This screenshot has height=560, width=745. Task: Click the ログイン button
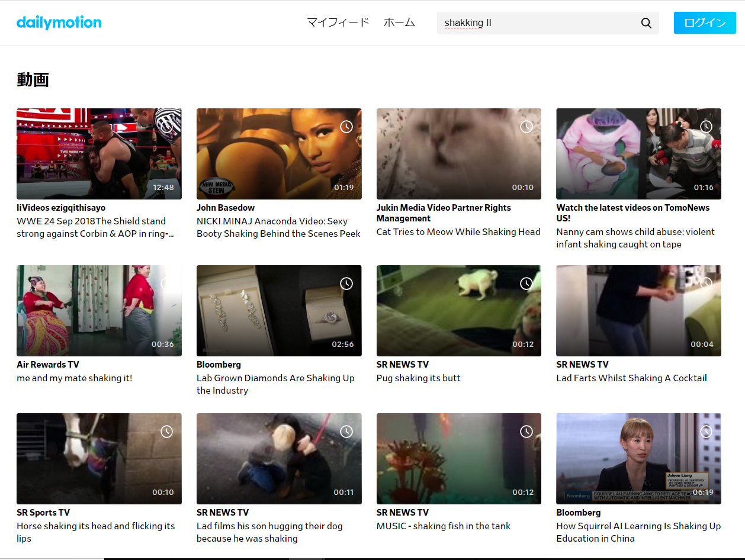(x=705, y=23)
